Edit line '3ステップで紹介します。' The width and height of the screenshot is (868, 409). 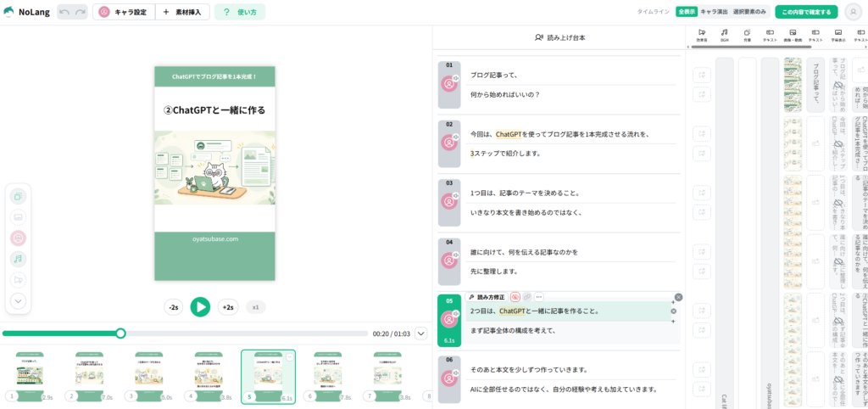click(x=570, y=154)
